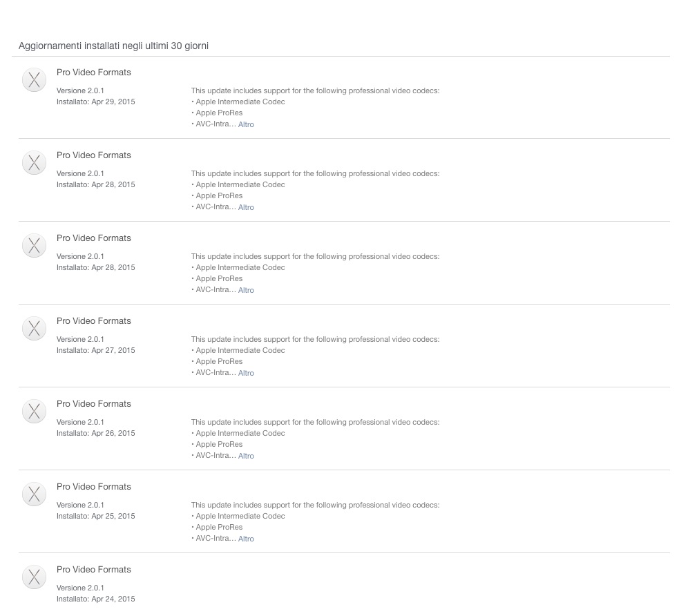Click the OS X icon for Apr 29 update
This screenshot has width=679, height=616.
click(x=35, y=79)
